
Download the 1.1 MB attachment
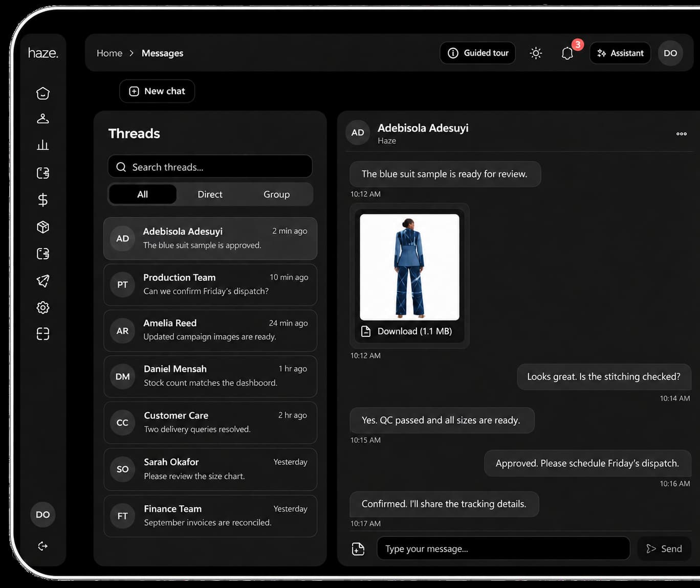[407, 331]
